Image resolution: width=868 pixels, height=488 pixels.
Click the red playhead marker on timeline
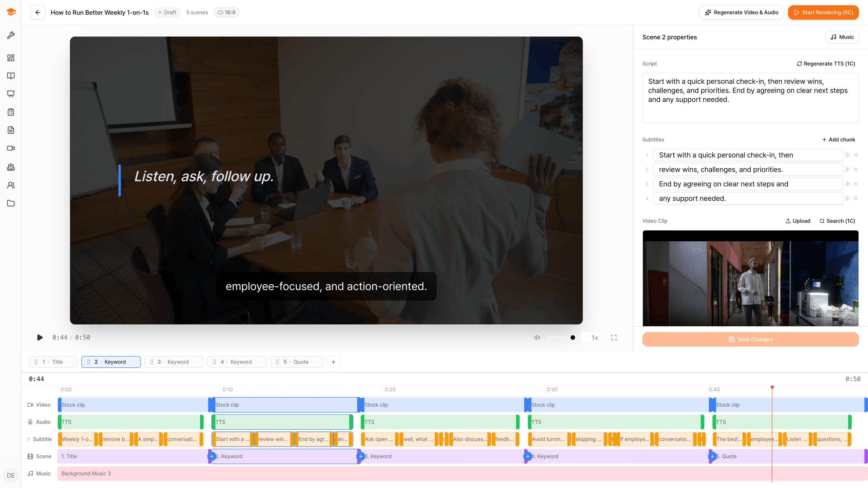772,387
